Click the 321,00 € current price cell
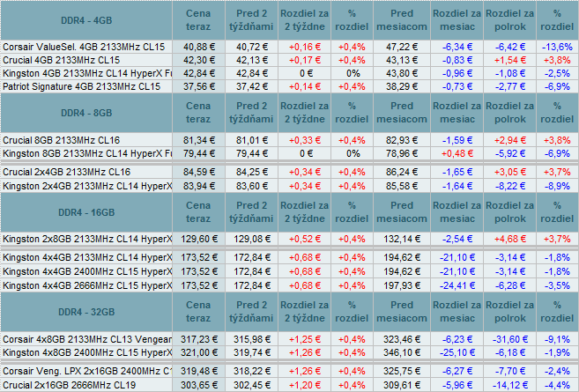579x392 pixels. tap(199, 352)
